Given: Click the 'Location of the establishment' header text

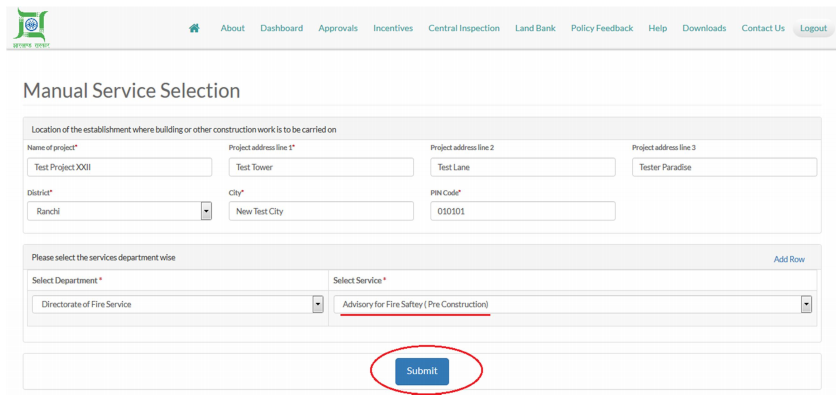Looking at the screenshot, I should pos(184,130).
